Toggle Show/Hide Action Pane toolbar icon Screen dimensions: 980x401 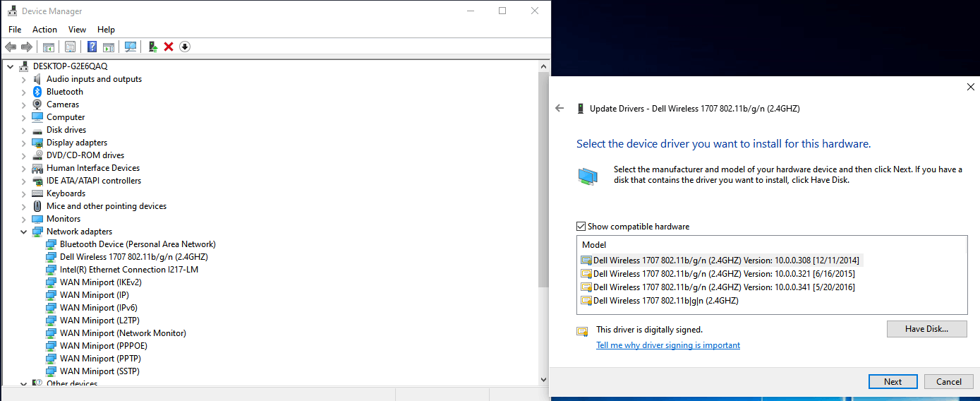pos(109,47)
